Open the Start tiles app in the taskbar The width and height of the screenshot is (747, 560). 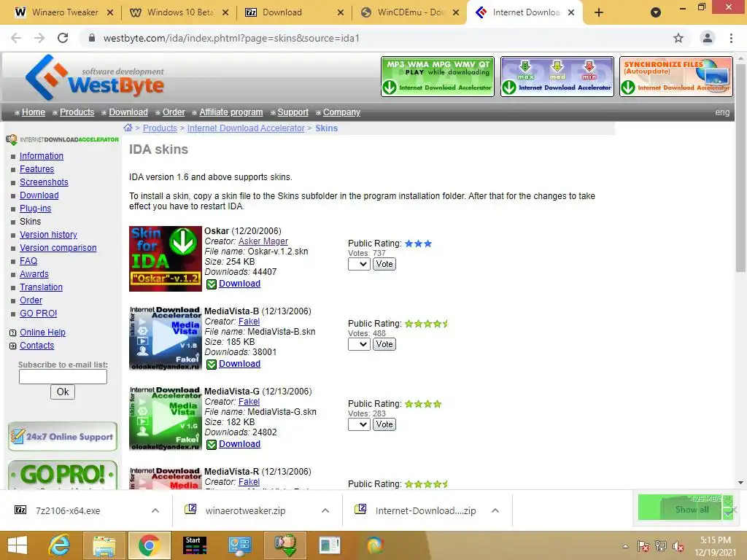point(195,545)
